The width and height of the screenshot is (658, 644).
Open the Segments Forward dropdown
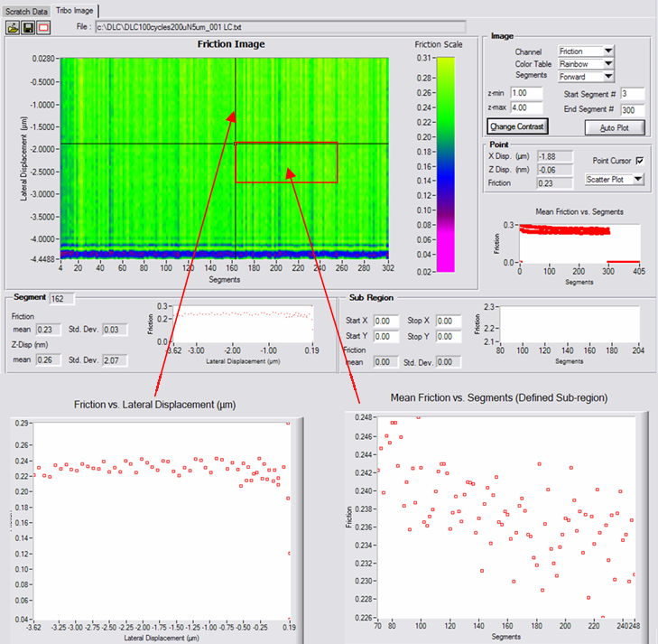point(586,77)
